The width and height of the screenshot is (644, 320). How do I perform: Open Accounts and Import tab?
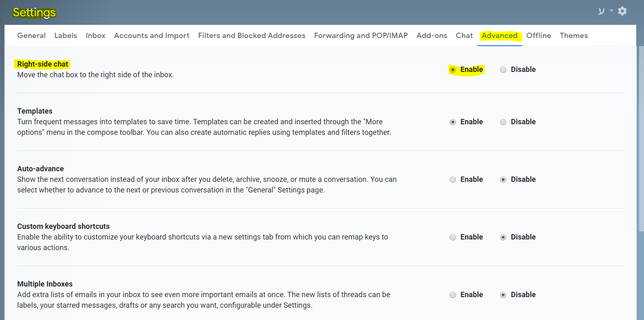152,36
